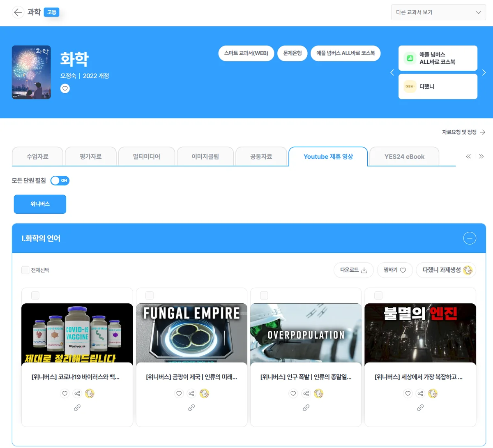The image size is (493, 448).
Task: Click the 다운로드 button
Action: click(353, 270)
